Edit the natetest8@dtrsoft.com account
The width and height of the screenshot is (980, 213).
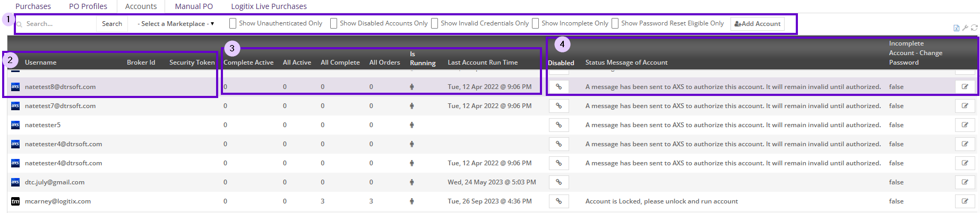click(x=965, y=87)
